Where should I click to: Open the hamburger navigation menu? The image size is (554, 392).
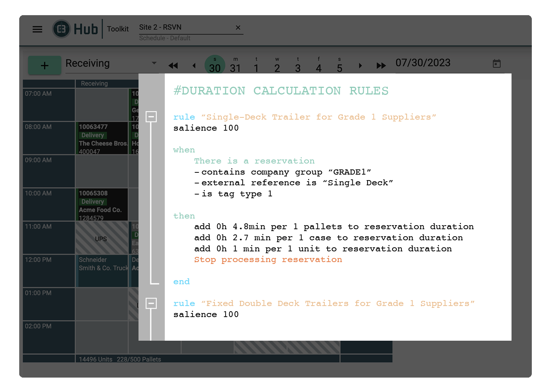(37, 29)
